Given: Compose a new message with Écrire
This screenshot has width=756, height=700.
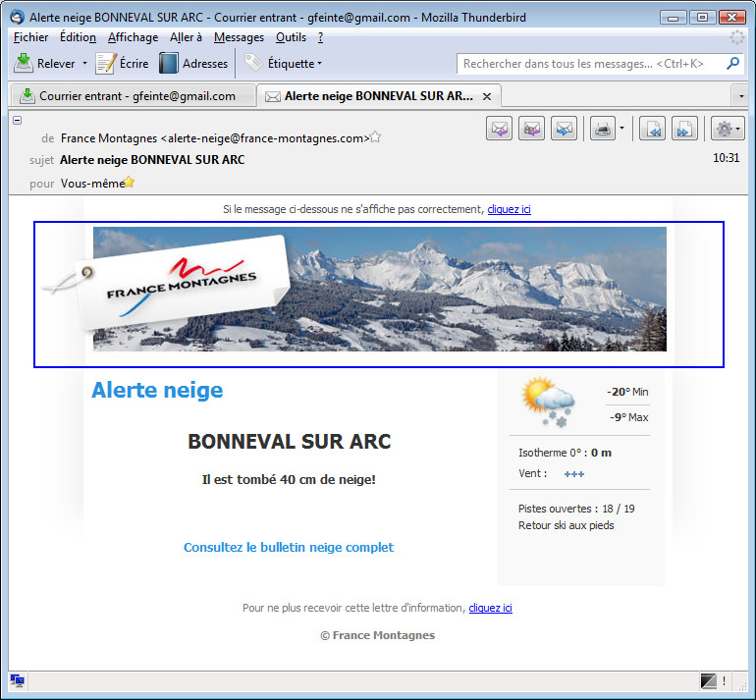Looking at the screenshot, I should click(x=122, y=63).
